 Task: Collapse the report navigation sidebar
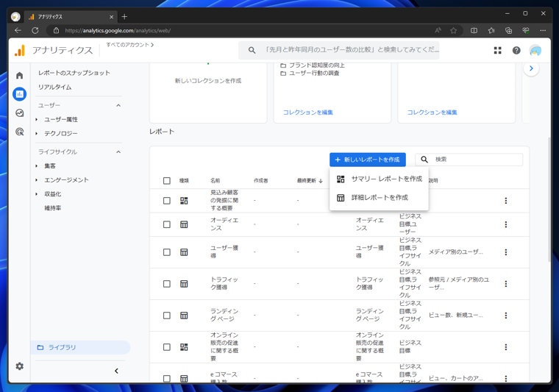pos(116,371)
